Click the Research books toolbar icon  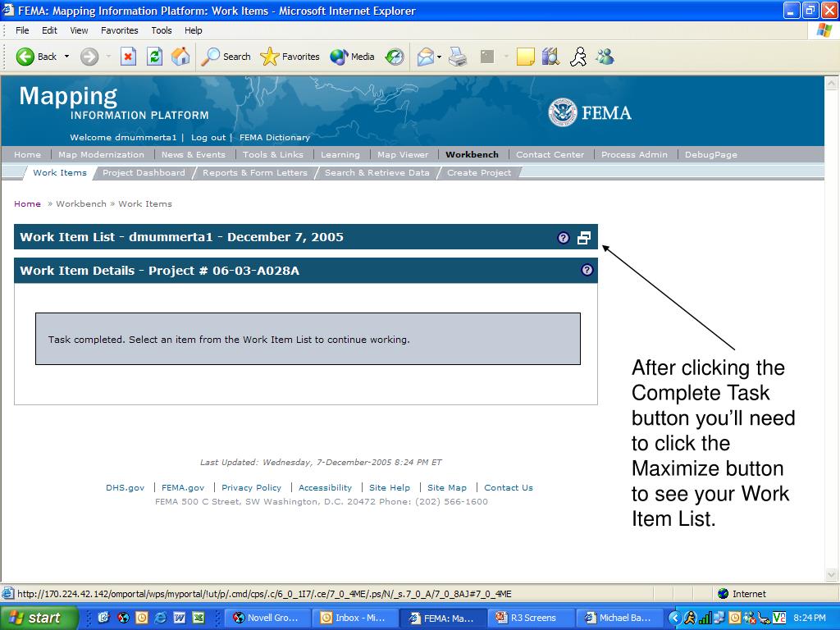pos(550,57)
